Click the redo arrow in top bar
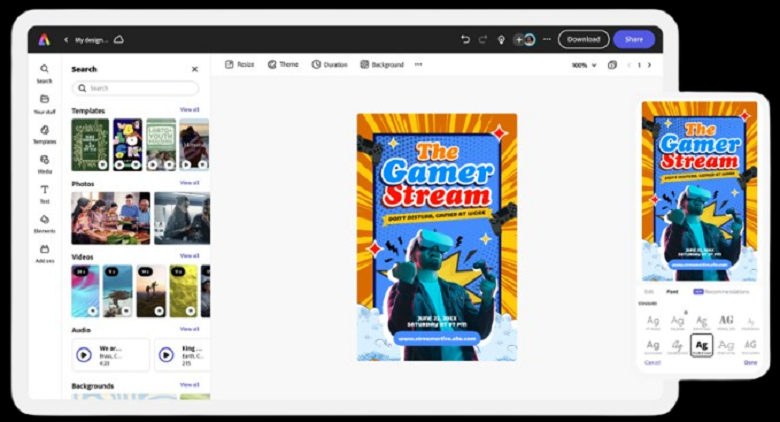Viewport: 780px width, 422px height. click(x=482, y=39)
